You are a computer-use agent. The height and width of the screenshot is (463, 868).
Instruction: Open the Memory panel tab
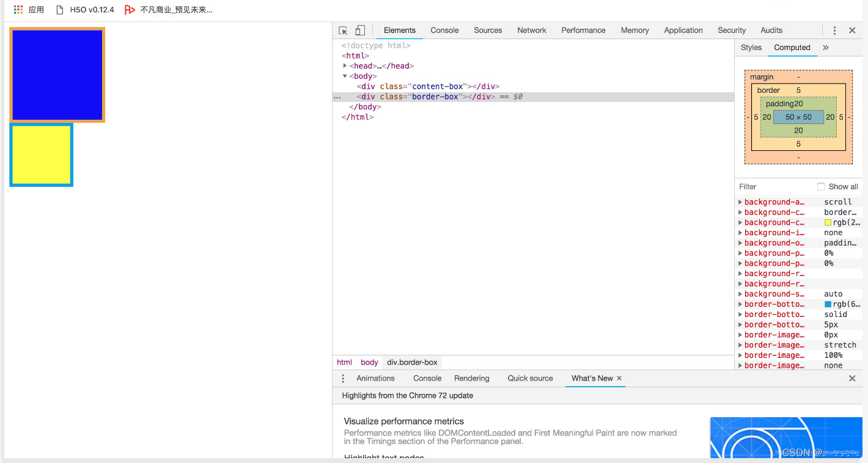point(634,31)
